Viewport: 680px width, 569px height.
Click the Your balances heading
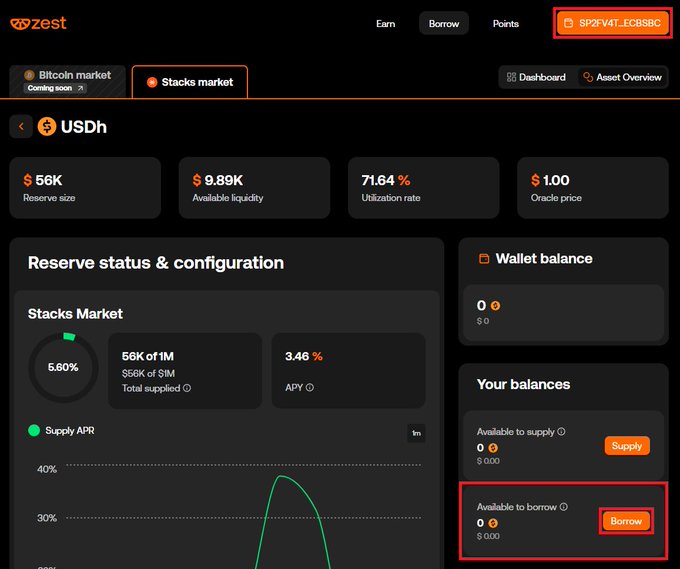pyautogui.click(x=523, y=384)
